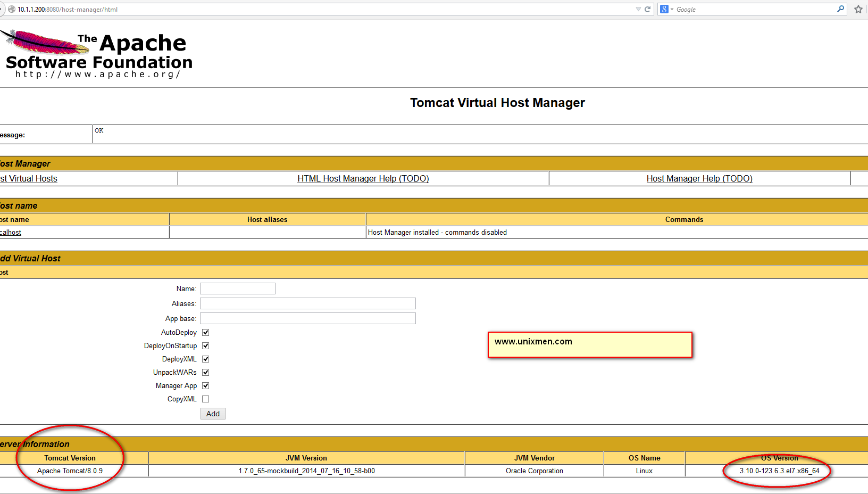Enable the CopyXML checkbox

[206, 399]
